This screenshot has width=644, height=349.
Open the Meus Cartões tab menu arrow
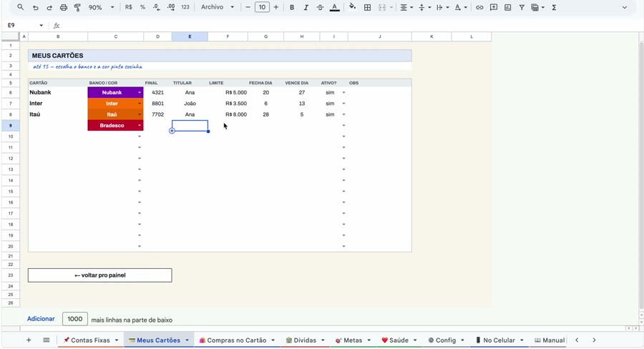187,340
